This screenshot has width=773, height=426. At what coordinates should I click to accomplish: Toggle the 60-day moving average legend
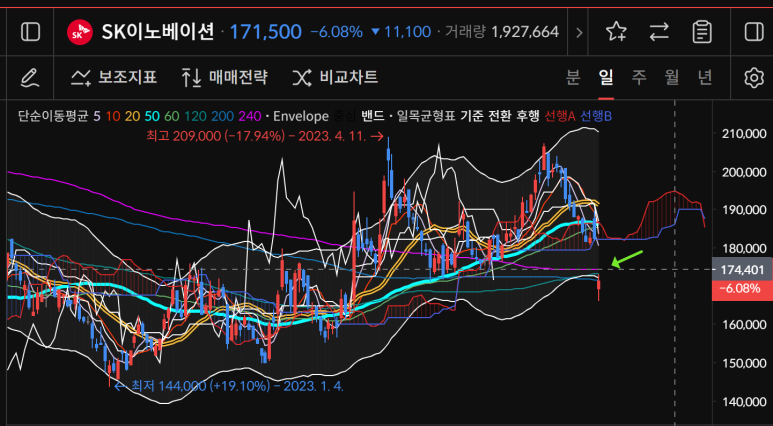(172, 116)
